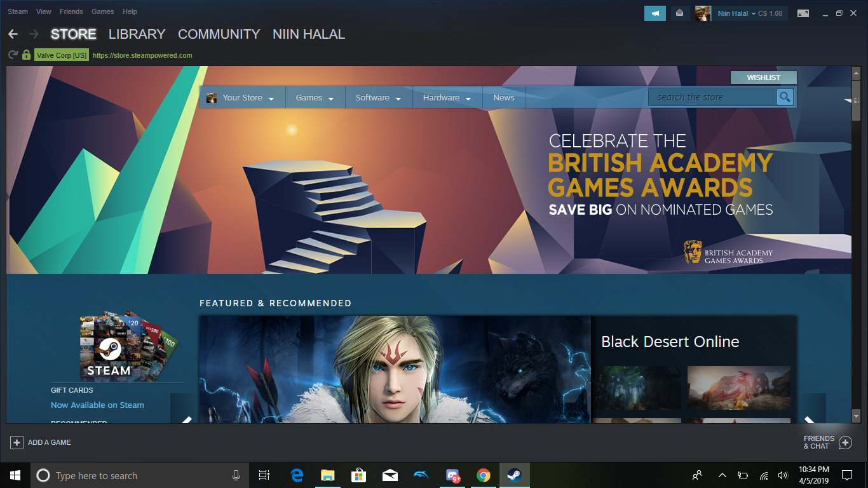Go to previous featured game arrow

[x=185, y=409]
